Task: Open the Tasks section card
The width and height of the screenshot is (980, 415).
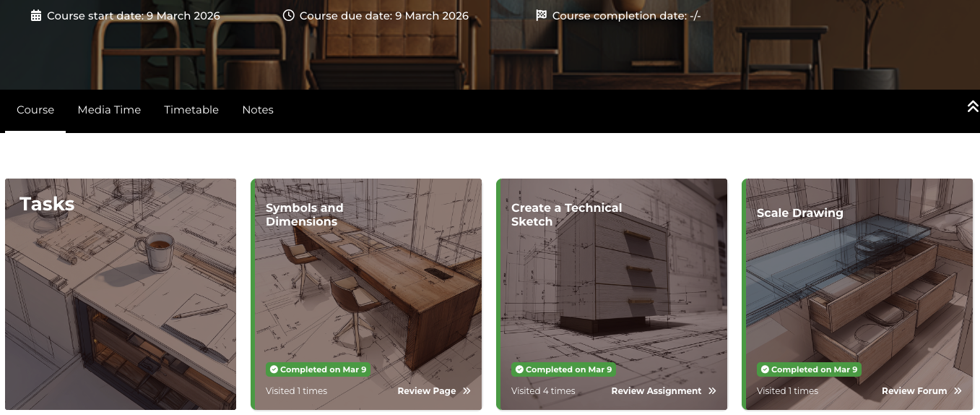Action: (x=121, y=294)
